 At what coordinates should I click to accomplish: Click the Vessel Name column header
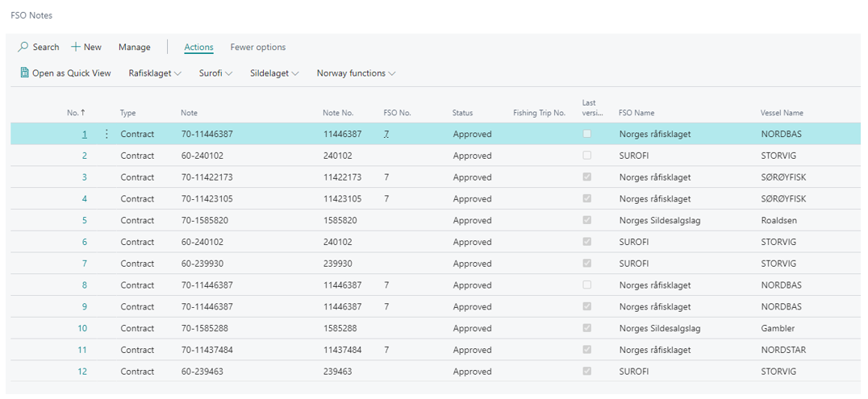pyautogui.click(x=782, y=113)
